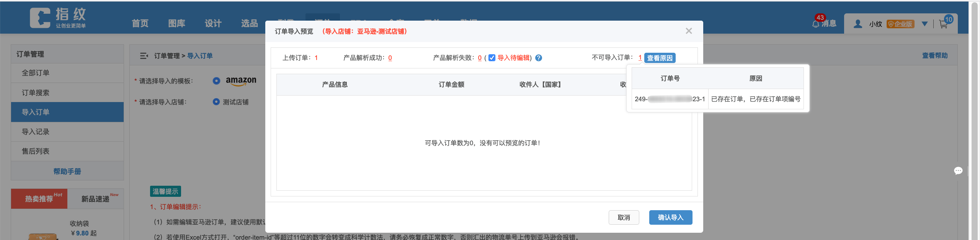
Task: Click the Zhiwen logo in header
Action: pyautogui.click(x=58, y=18)
